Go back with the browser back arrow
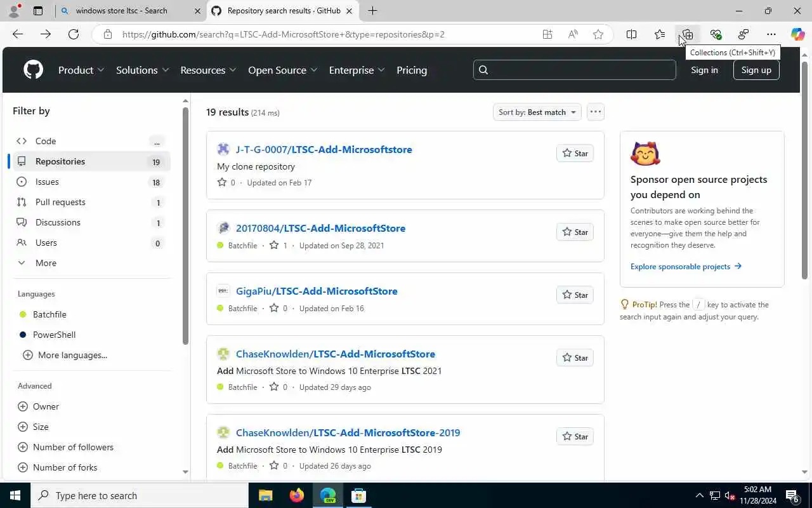The width and height of the screenshot is (812, 508). (x=18, y=34)
